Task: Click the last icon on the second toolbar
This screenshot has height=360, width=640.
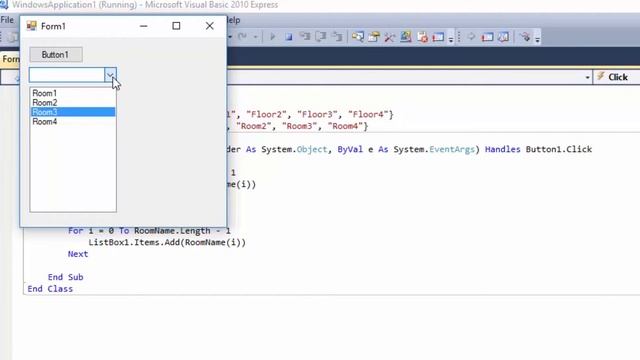Action: click(525, 37)
